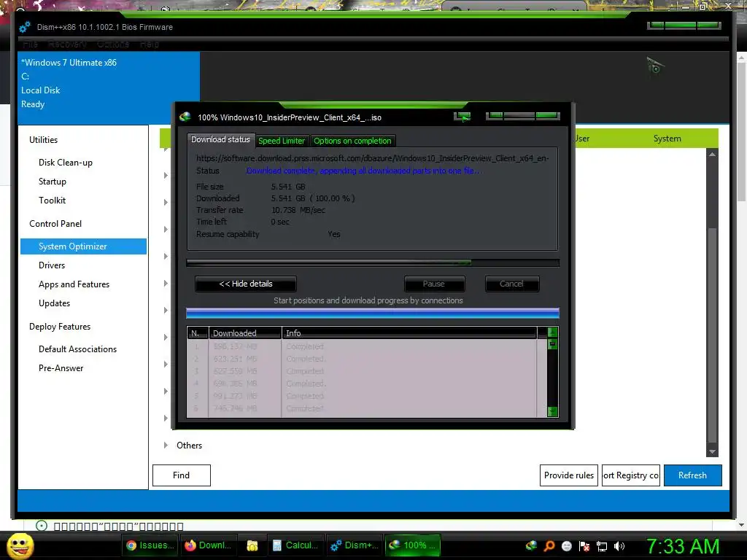Expand the tree arrow level with Toolkit
747x560 pixels.
[x=166, y=203]
